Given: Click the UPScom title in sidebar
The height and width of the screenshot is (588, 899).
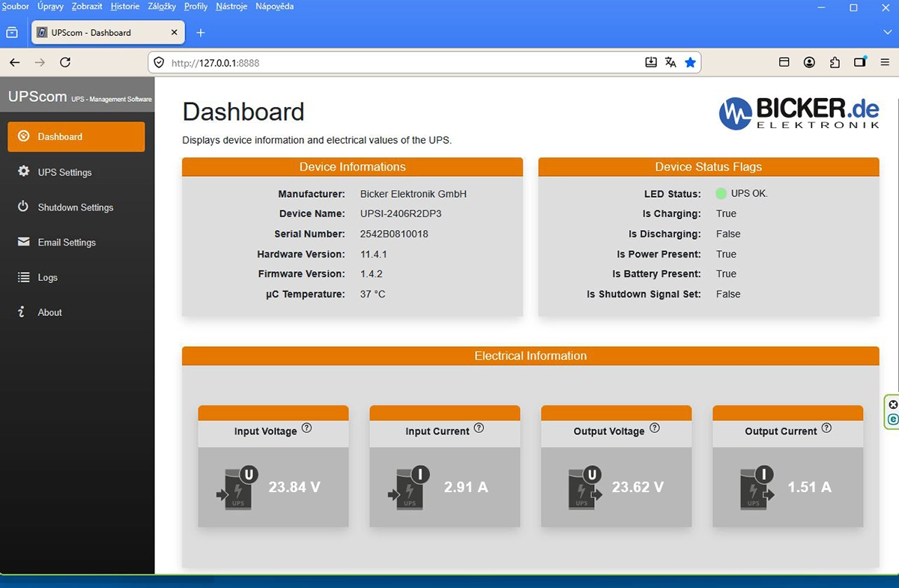Looking at the screenshot, I should 37,97.
